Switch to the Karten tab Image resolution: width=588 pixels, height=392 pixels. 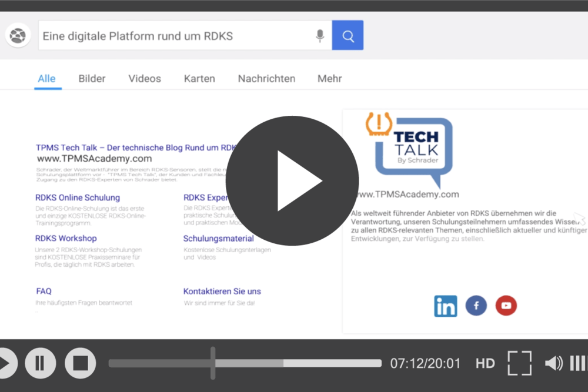pyautogui.click(x=199, y=79)
